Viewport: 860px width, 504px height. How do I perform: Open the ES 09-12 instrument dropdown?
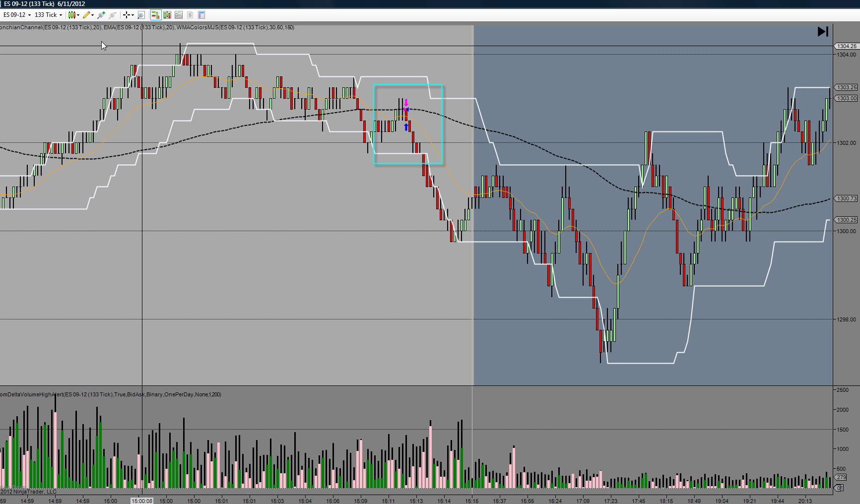click(17, 15)
